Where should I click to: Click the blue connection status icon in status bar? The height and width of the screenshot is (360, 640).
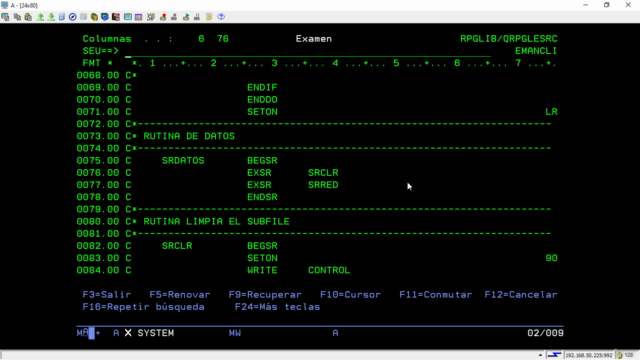coord(554,355)
